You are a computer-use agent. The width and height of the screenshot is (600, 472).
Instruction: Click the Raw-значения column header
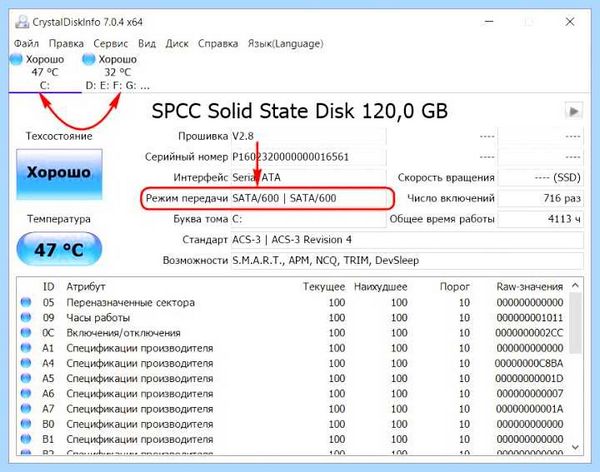click(x=530, y=287)
